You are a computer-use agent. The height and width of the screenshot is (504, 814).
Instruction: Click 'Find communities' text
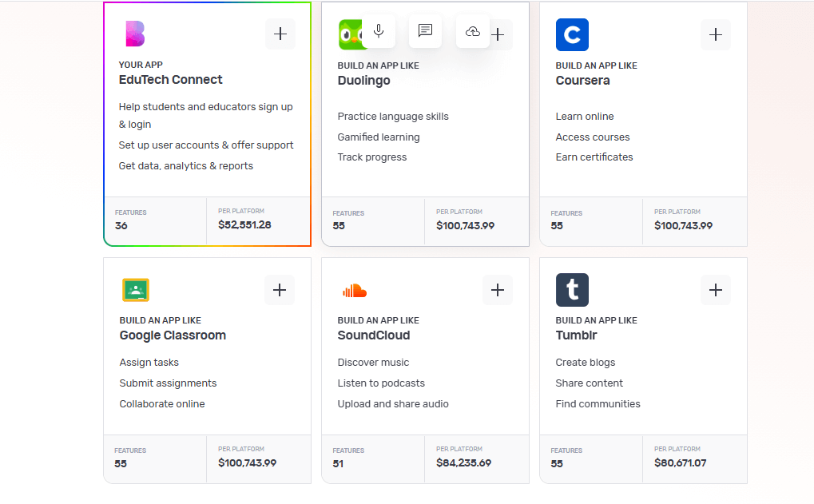tap(598, 404)
